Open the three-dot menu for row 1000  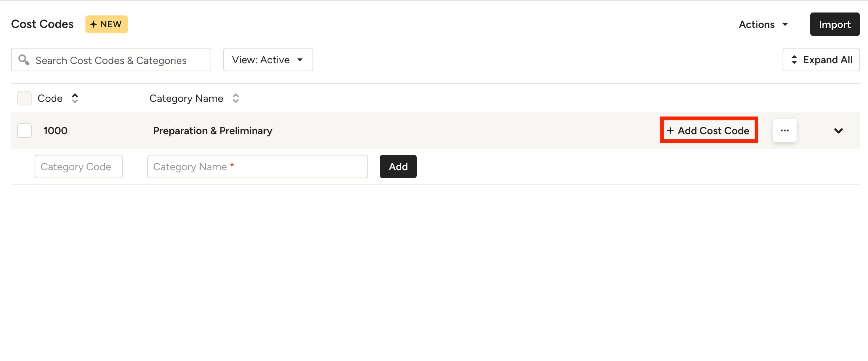[x=784, y=131]
